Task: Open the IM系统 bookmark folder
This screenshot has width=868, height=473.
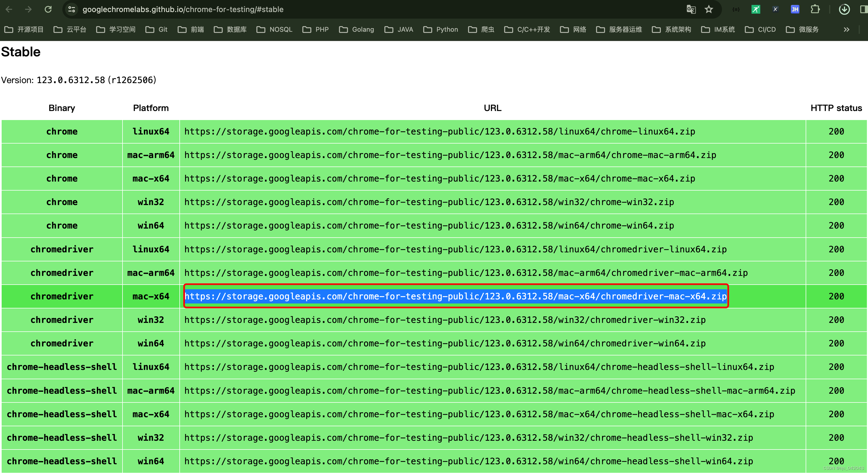Action: (x=718, y=30)
